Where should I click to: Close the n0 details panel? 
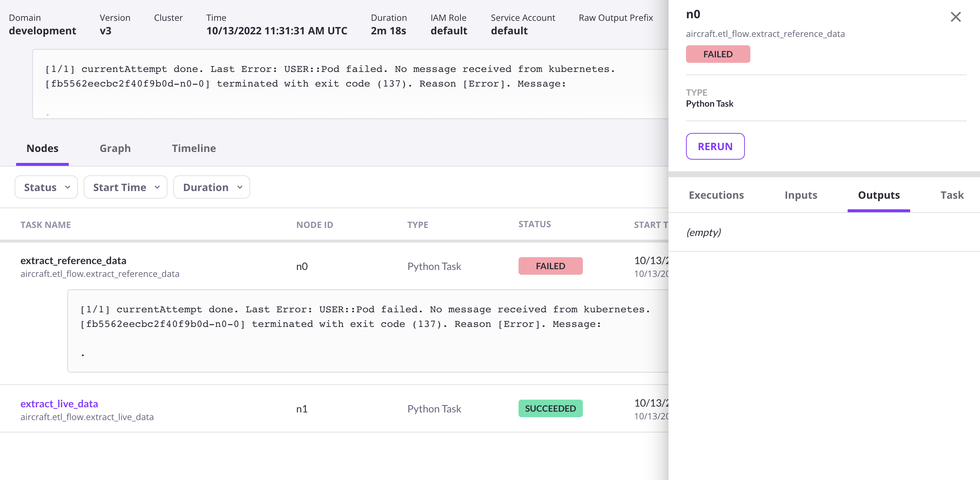click(x=955, y=17)
